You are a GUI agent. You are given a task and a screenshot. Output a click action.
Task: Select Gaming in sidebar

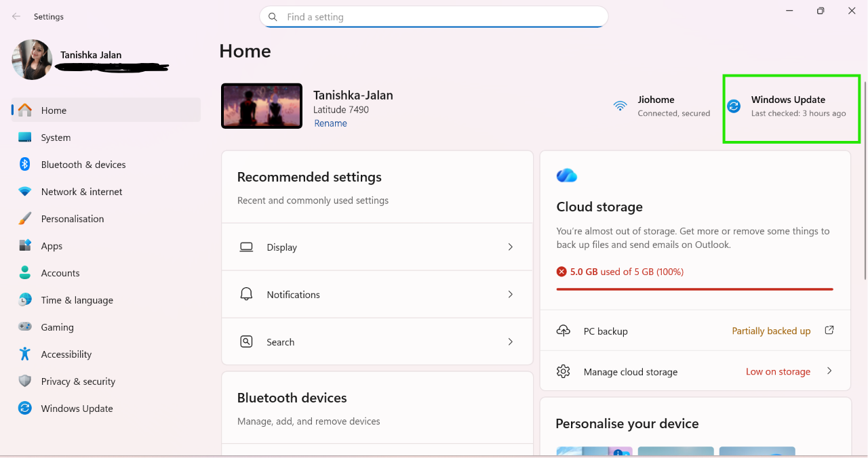coord(106,327)
